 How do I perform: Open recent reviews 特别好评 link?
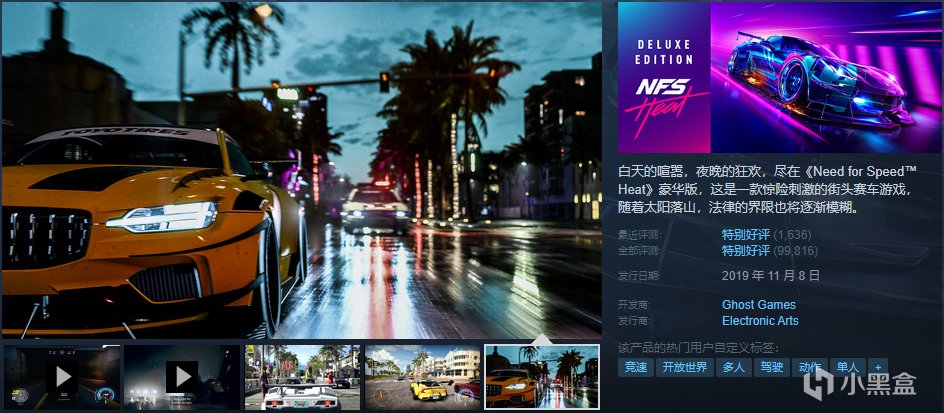[745, 235]
